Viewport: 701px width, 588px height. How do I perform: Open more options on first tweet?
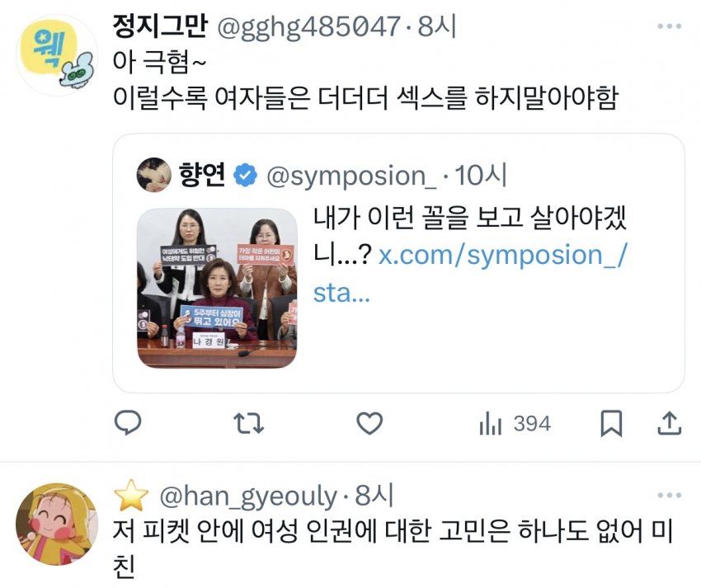point(670,26)
